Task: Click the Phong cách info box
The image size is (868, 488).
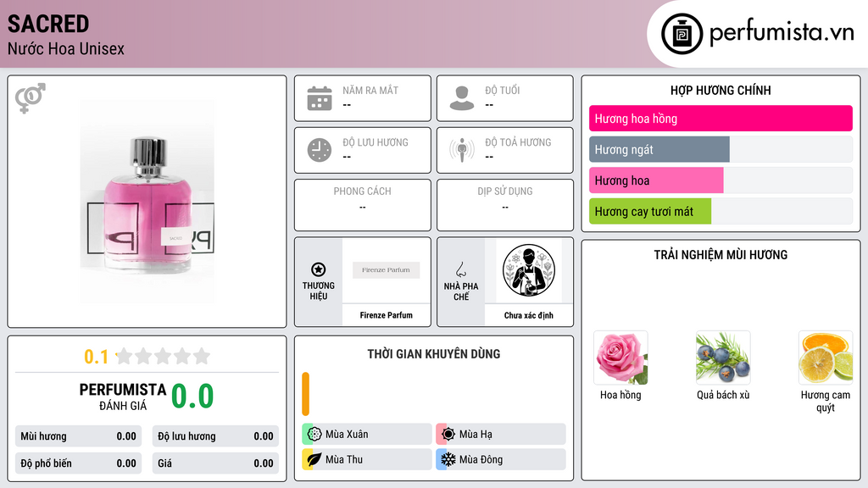Action: [363, 205]
